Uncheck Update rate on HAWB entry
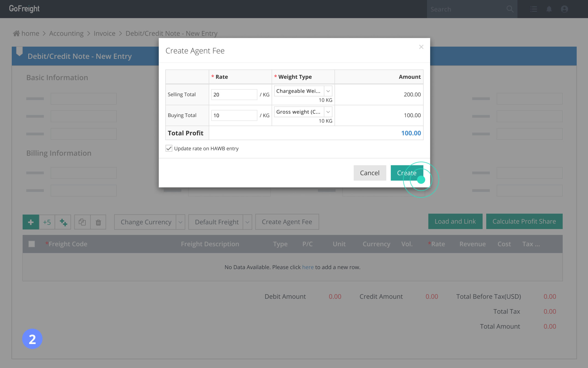The width and height of the screenshot is (588, 368). (x=169, y=148)
